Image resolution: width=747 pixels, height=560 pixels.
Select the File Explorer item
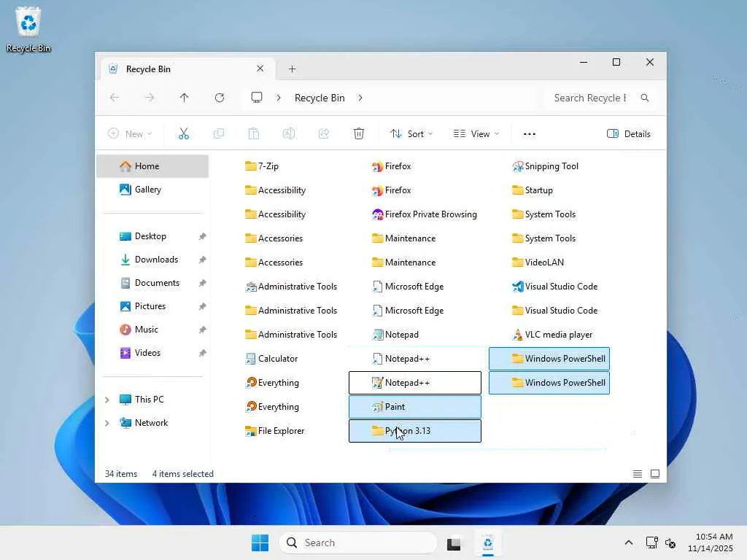274,431
